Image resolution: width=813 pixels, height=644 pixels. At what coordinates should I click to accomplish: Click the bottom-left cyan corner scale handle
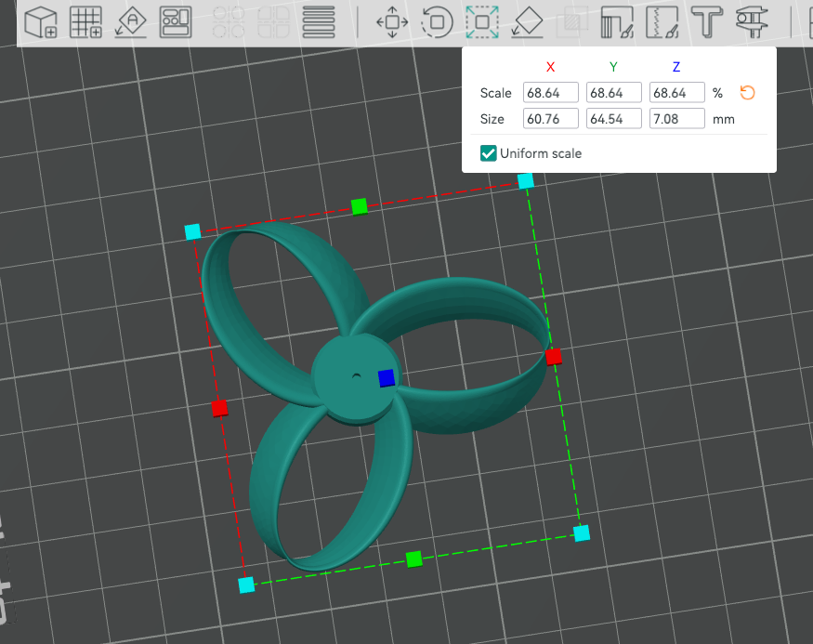coord(246,585)
